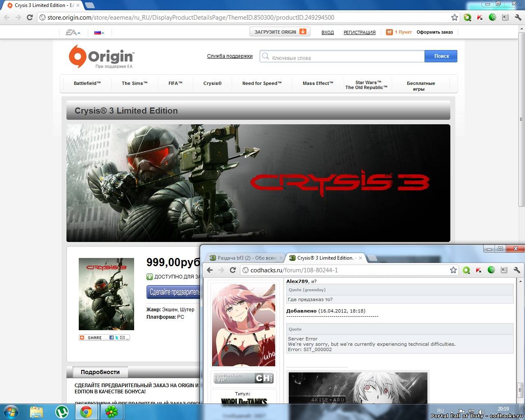
Task: Click the Crysis 3 box art thumbnail
Action: pyautogui.click(x=106, y=294)
